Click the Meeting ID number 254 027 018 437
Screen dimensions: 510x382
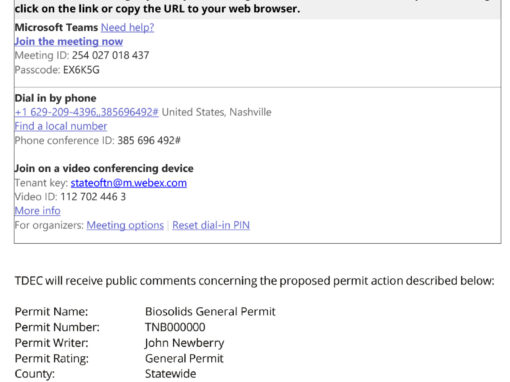tap(110, 55)
